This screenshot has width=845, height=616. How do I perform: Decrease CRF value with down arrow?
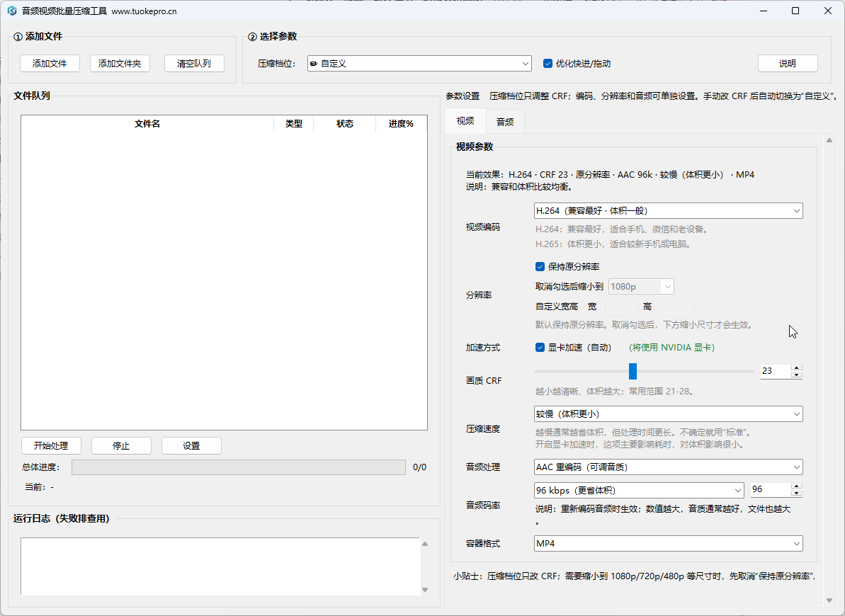click(x=797, y=375)
